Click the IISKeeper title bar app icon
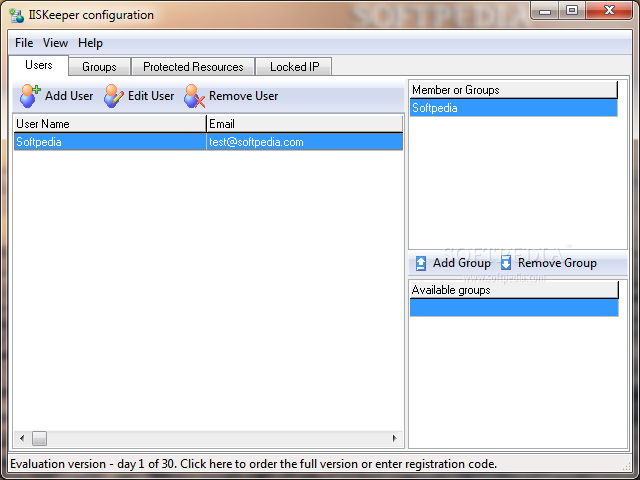The width and height of the screenshot is (640, 480). point(17,16)
